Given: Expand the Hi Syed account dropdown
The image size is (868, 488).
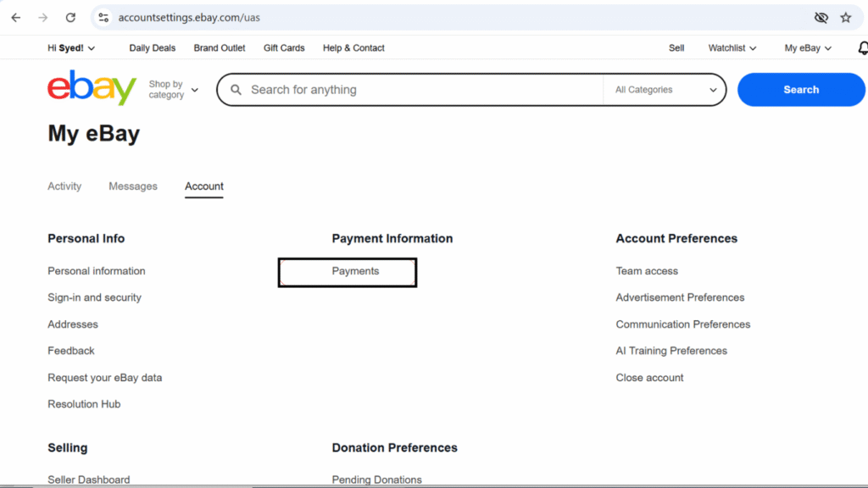Looking at the screenshot, I should tap(71, 48).
